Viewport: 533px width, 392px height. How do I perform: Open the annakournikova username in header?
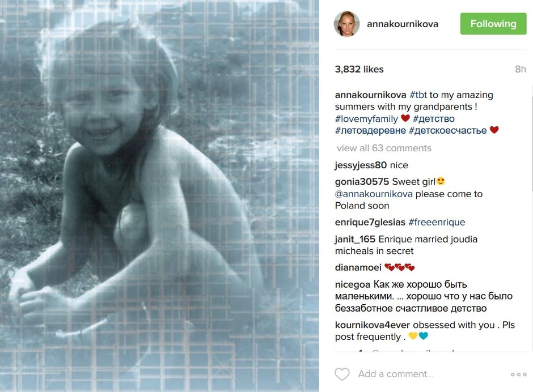tap(403, 24)
